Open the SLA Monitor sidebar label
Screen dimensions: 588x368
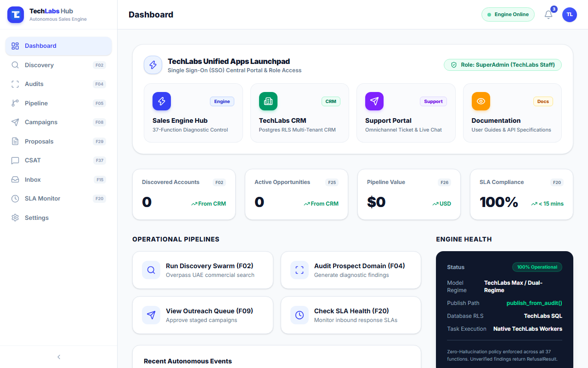click(43, 199)
